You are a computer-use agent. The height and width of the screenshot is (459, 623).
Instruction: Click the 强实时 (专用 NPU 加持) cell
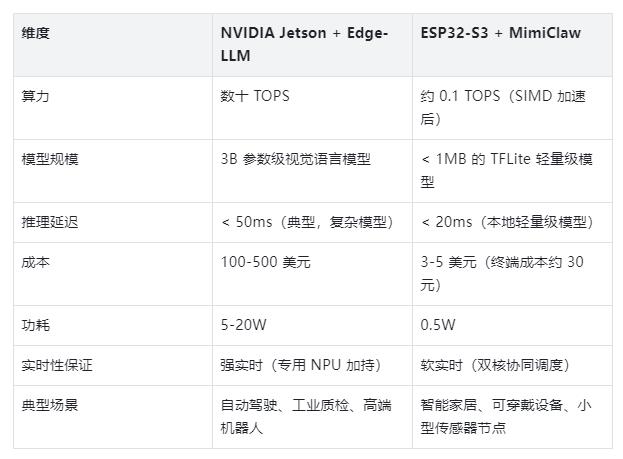point(300,365)
